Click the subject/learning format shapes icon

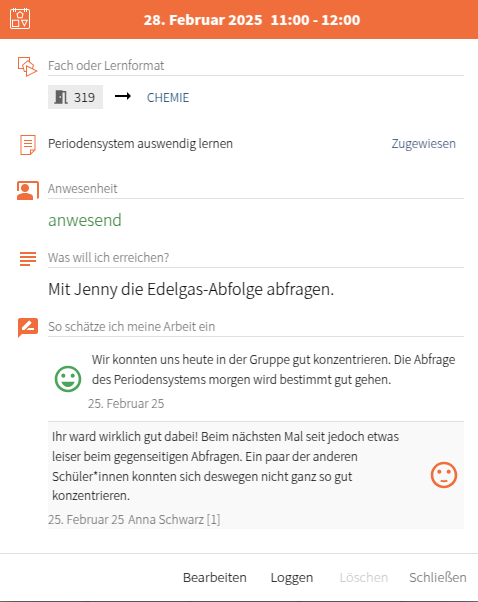(27, 67)
